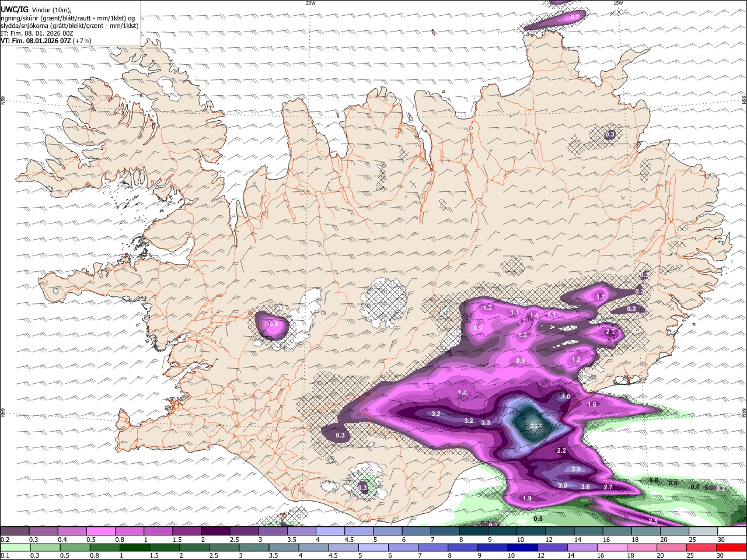
Task: Click the "0.7" value in the northern offshore patch
Action: pyautogui.click(x=575, y=17)
